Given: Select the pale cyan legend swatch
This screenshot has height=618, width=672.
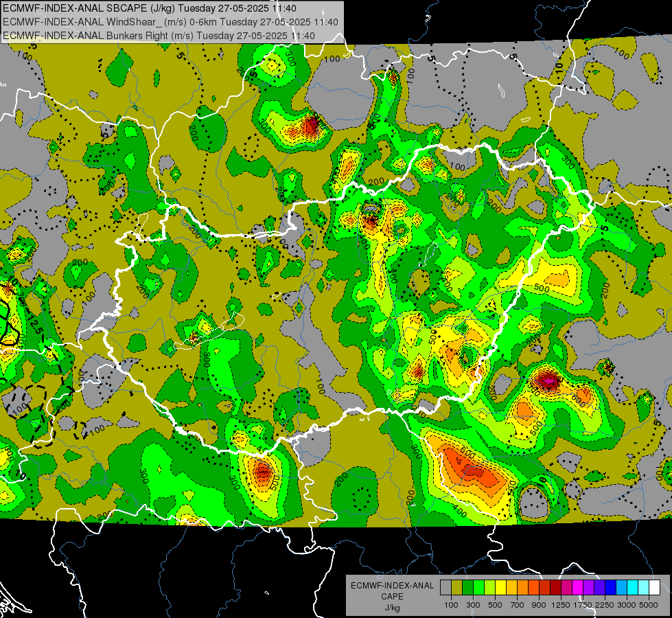Looking at the screenshot, I should coord(644,588).
